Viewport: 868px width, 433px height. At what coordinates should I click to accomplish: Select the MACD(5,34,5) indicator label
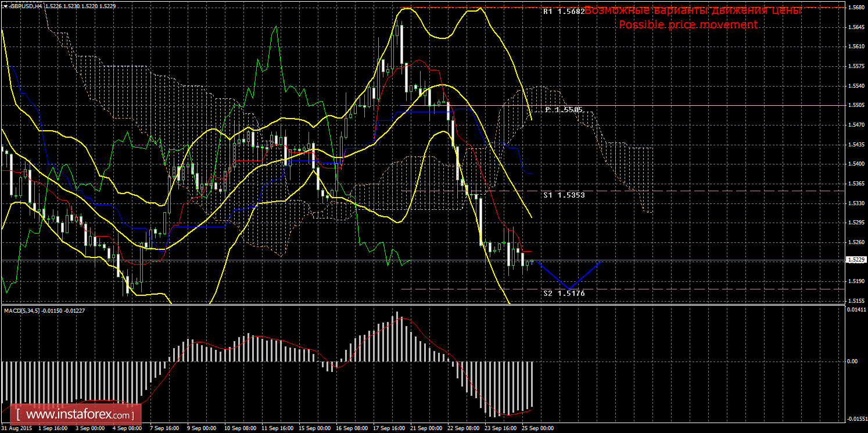tap(28, 311)
